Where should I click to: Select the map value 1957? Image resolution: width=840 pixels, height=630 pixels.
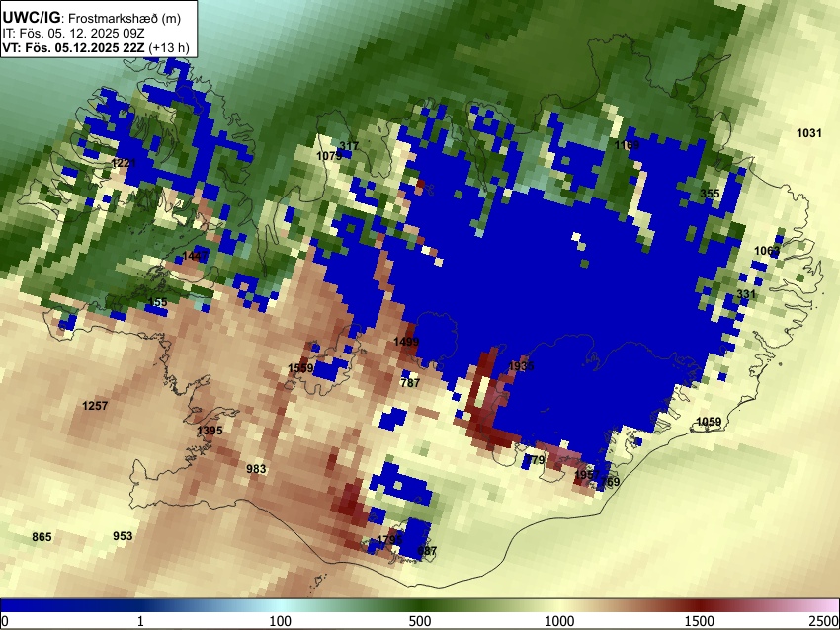pyautogui.click(x=587, y=475)
